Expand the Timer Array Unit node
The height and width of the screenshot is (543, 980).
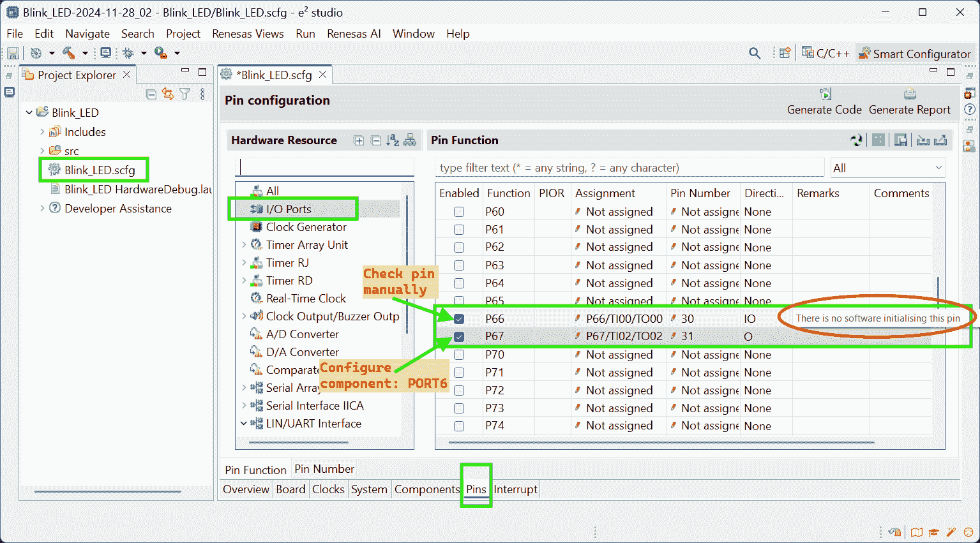(244, 245)
